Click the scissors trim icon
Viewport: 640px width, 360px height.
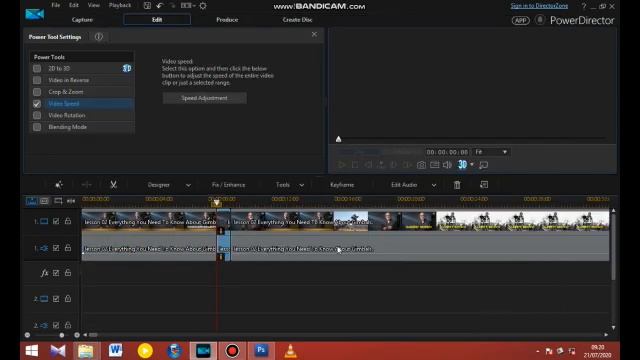[113, 185]
